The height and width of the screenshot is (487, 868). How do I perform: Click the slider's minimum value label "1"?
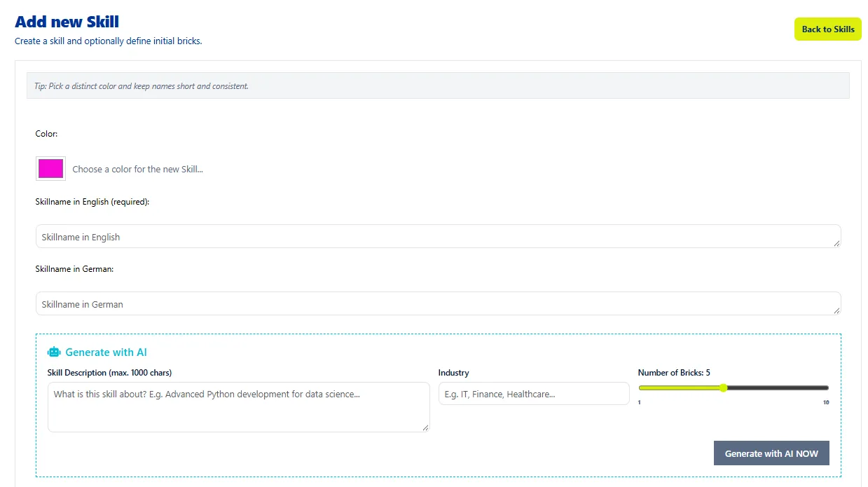(640, 402)
